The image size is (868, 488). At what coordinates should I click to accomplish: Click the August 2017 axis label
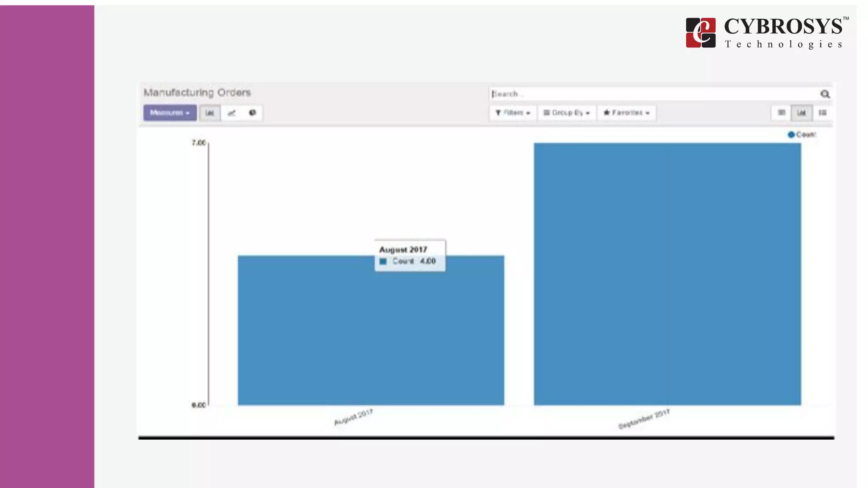click(353, 417)
